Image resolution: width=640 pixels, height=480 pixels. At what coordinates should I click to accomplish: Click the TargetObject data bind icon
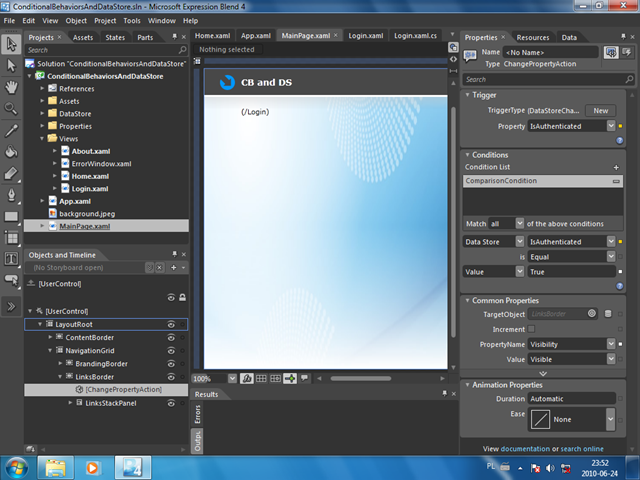tap(608, 313)
